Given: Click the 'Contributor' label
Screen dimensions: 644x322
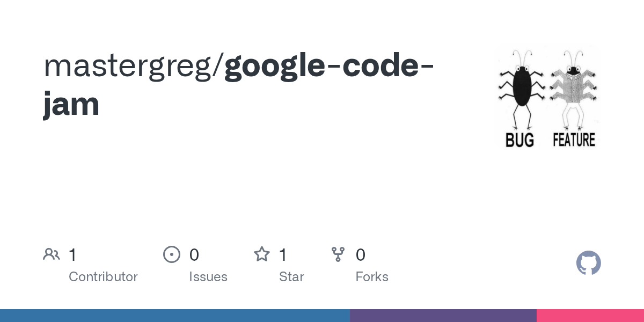Looking at the screenshot, I should coord(103,277).
